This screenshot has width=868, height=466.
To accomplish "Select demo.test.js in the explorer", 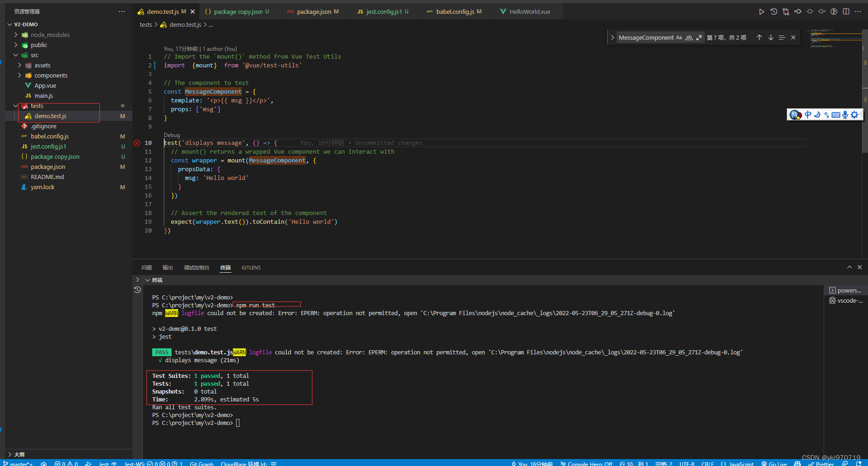I will click(50, 116).
